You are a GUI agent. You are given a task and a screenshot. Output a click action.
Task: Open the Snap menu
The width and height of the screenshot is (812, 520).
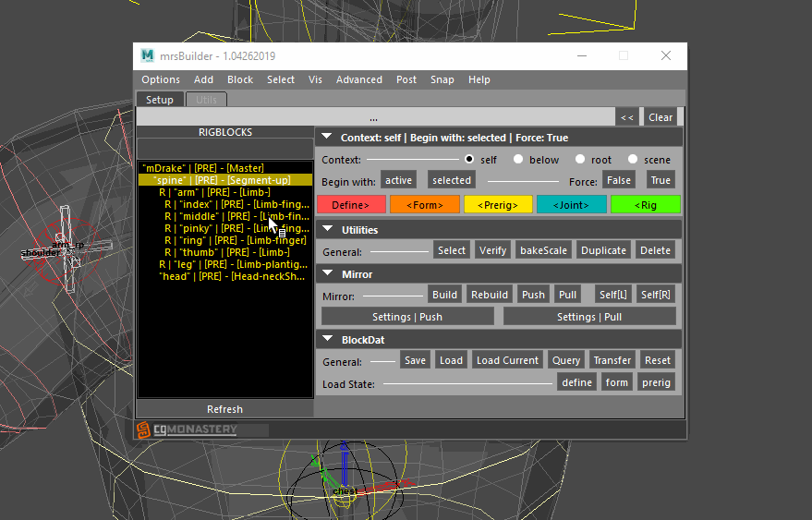(x=442, y=79)
